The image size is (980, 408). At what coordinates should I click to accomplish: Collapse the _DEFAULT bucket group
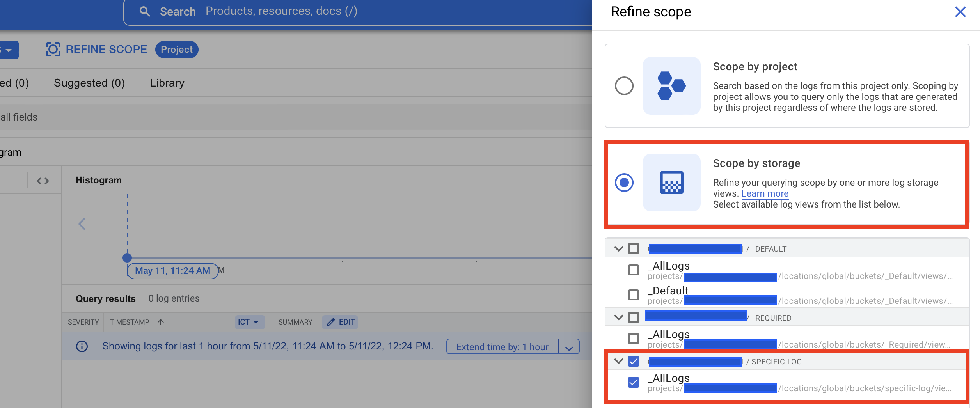point(618,248)
